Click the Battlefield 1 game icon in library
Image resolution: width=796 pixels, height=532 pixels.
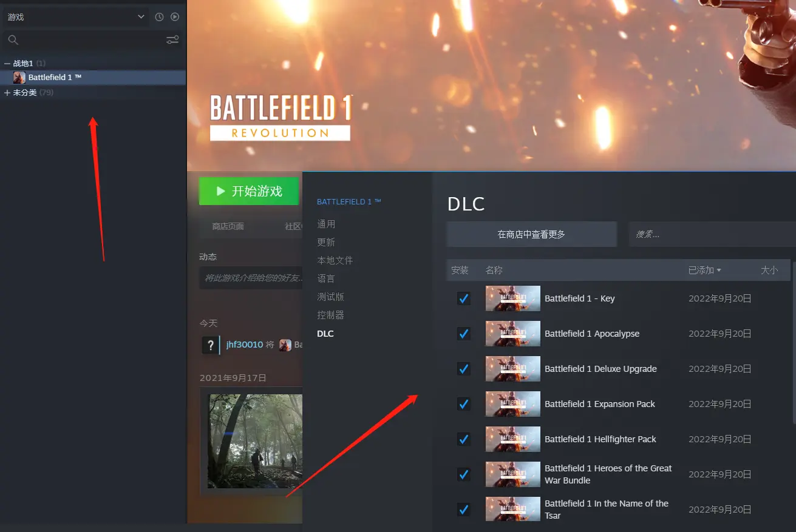point(19,78)
